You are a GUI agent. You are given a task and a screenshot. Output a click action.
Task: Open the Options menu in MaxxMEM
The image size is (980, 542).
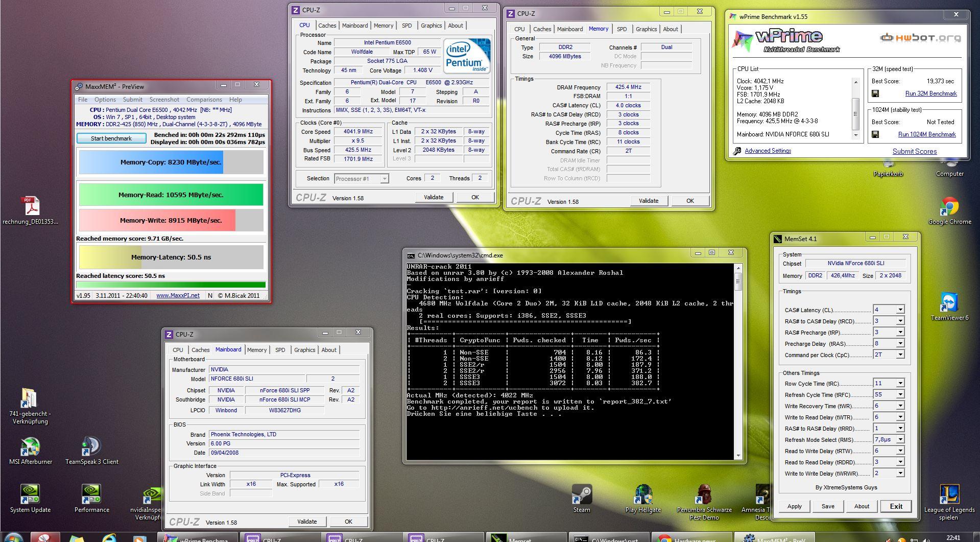(105, 100)
